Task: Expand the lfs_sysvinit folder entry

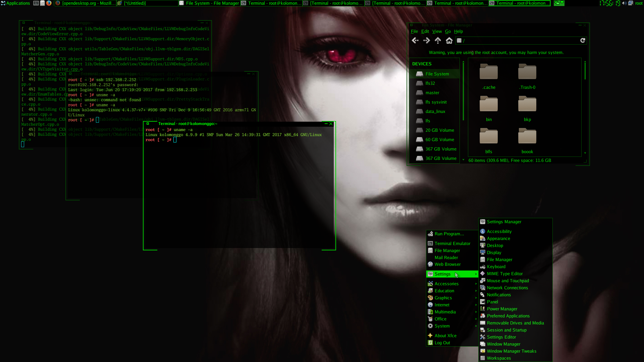Action: click(436, 102)
